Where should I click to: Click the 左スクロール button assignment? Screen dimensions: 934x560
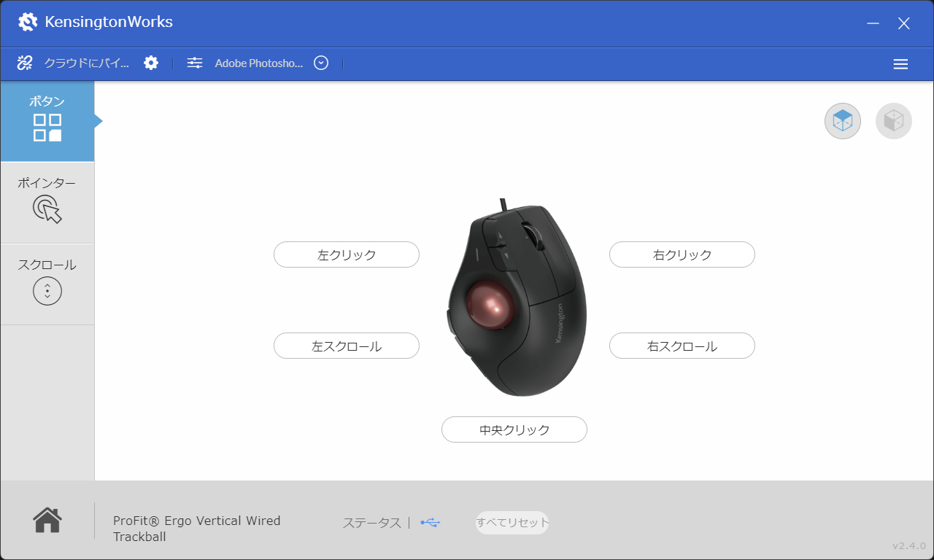(347, 346)
